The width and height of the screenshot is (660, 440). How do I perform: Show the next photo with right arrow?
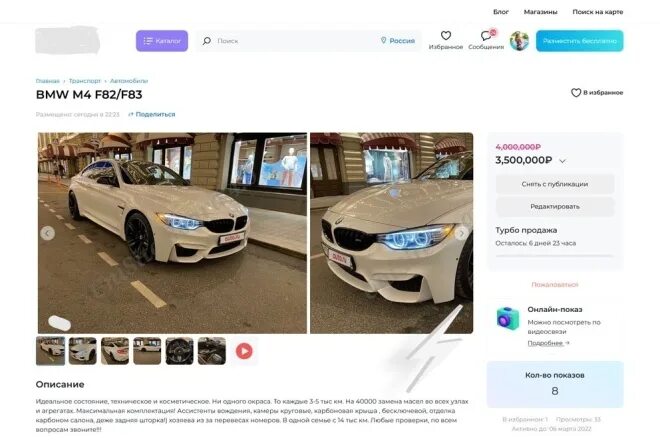[462, 233]
